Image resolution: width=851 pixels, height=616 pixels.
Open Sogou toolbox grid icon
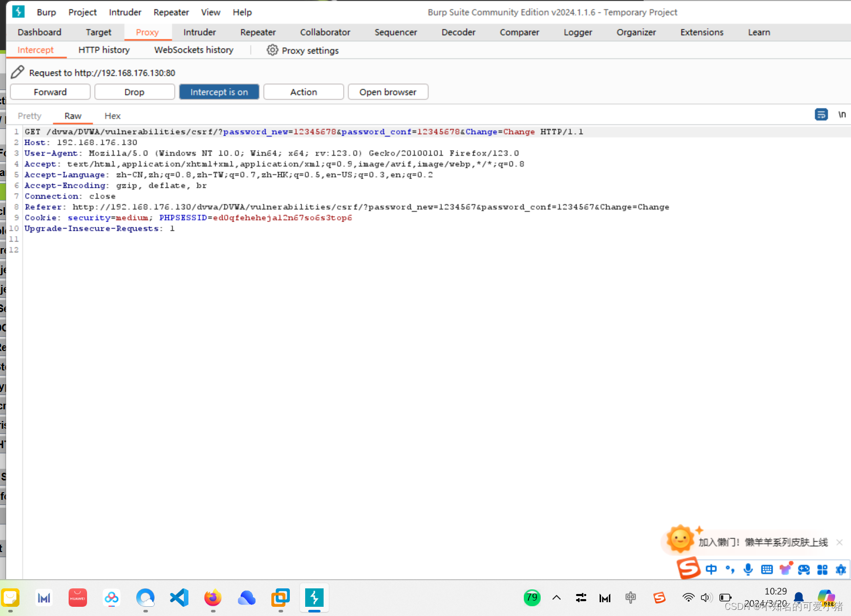pos(822,569)
